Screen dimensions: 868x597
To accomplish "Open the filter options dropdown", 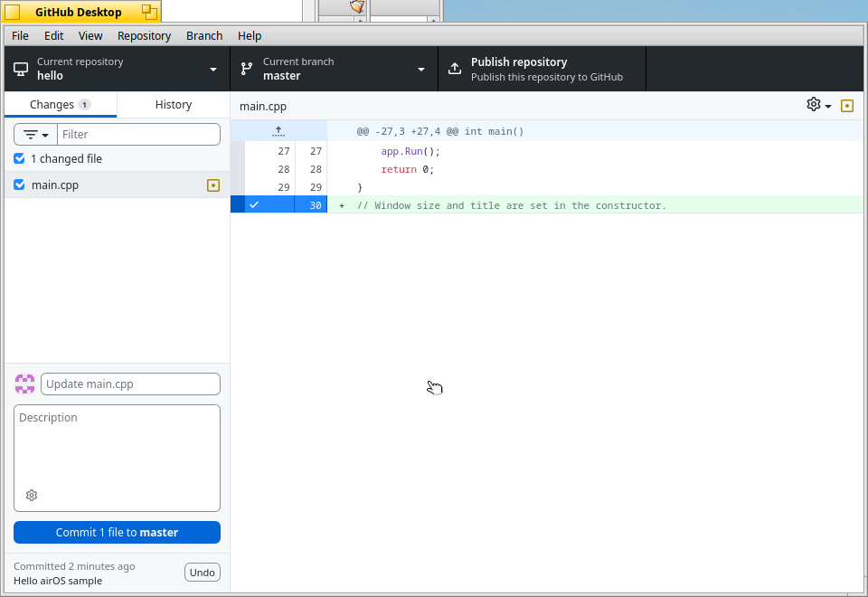I will [x=35, y=135].
